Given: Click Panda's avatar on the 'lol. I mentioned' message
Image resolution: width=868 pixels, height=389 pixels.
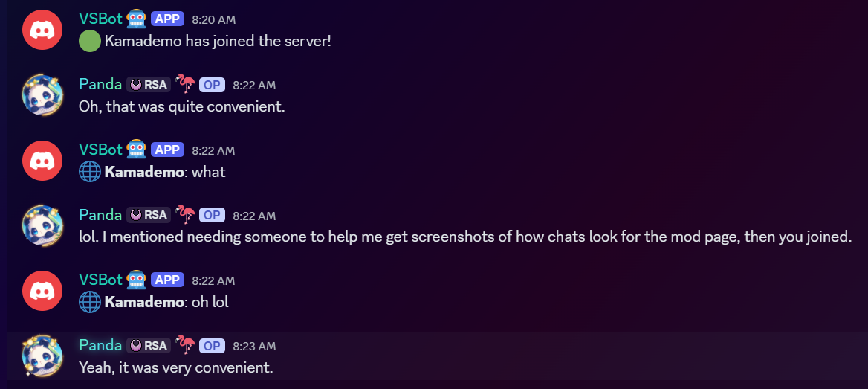Looking at the screenshot, I should [x=42, y=225].
